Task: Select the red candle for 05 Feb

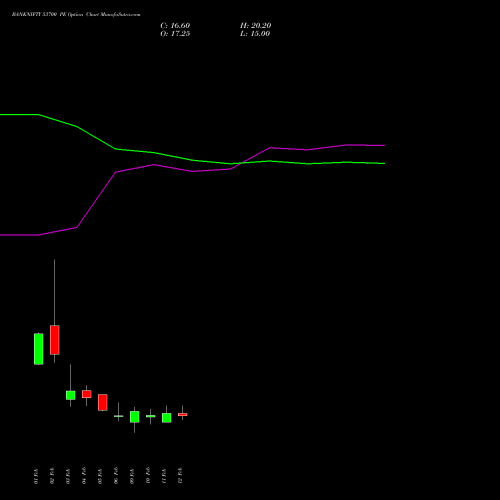Action: pyautogui.click(x=103, y=402)
